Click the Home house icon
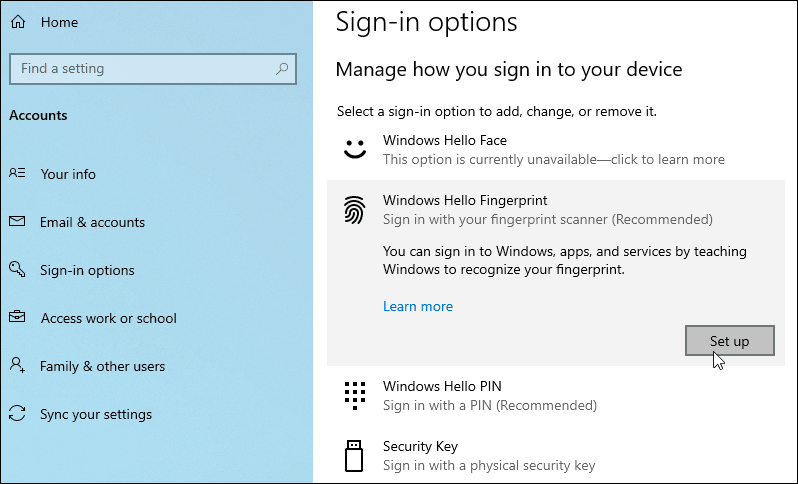 (18, 22)
